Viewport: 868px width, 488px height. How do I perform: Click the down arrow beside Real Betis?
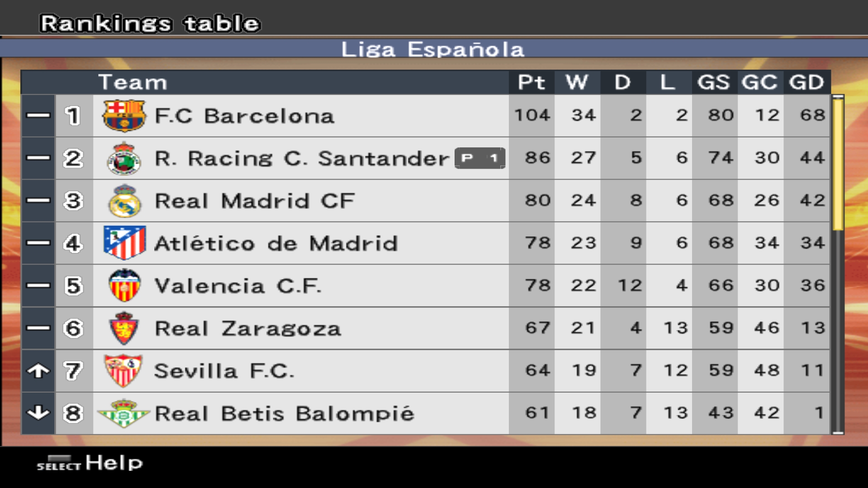pos(38,413)
